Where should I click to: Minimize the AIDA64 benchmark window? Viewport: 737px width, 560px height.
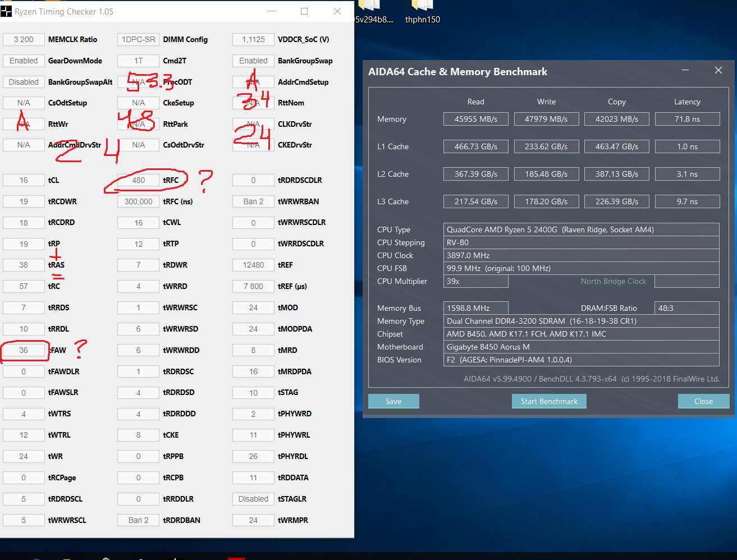(x=685, y=70)
